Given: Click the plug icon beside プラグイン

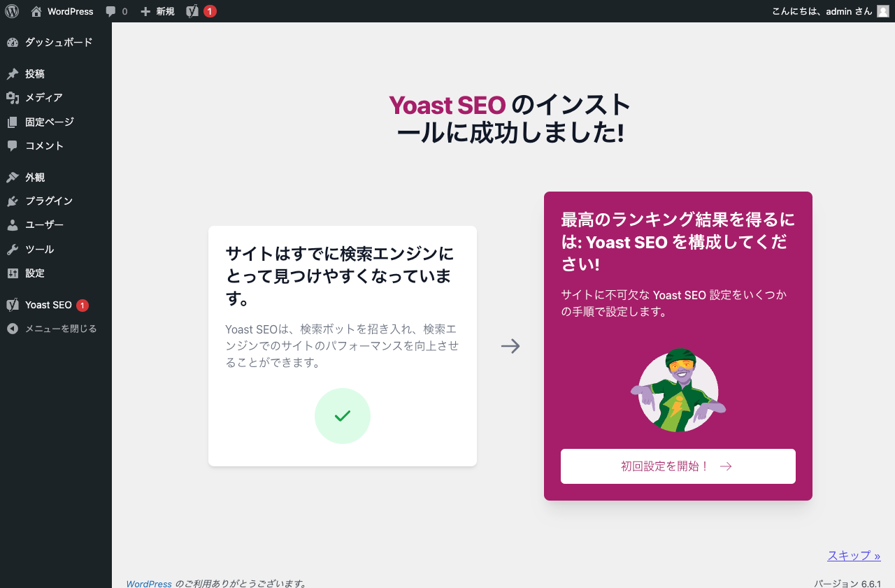Looking at the screenshot, I should 13,201.
